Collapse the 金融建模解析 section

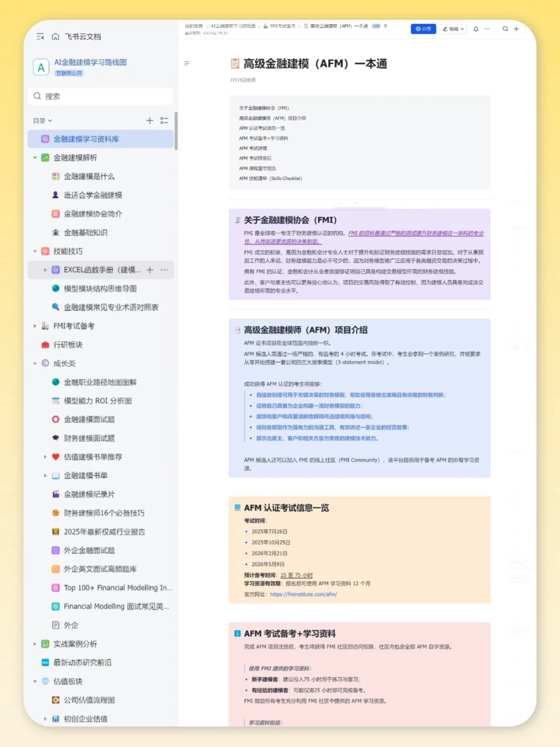pos(35,158)
